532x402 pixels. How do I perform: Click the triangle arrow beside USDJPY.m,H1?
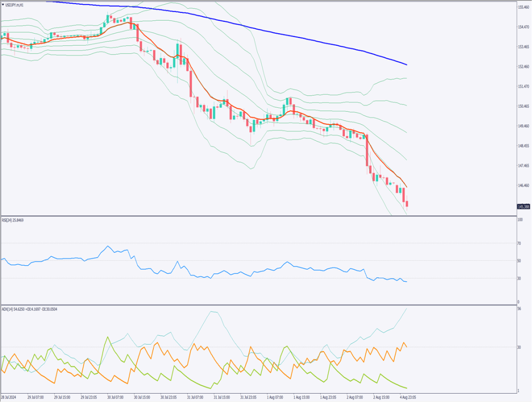click(x=3, y=5)
